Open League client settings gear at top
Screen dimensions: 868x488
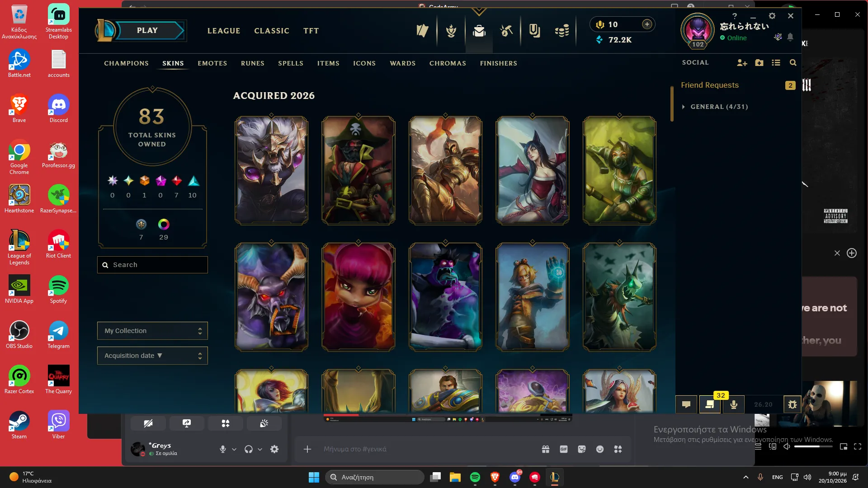tap(772, 16)
